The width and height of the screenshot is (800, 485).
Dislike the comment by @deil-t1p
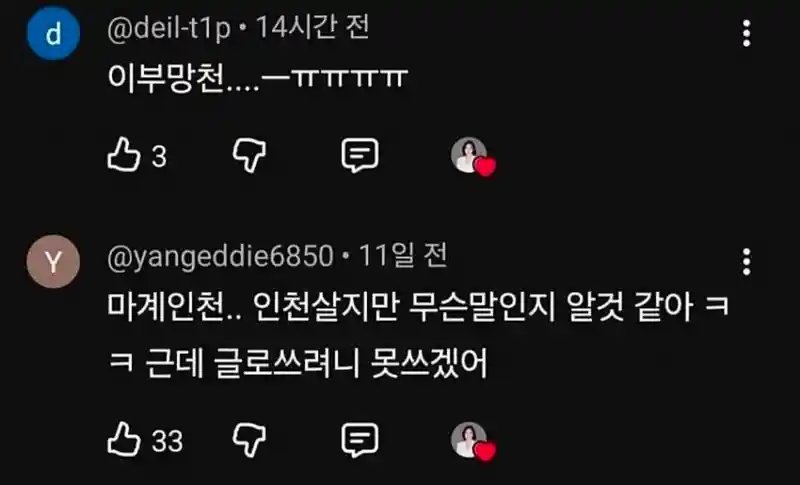click(x=249, y=155)
